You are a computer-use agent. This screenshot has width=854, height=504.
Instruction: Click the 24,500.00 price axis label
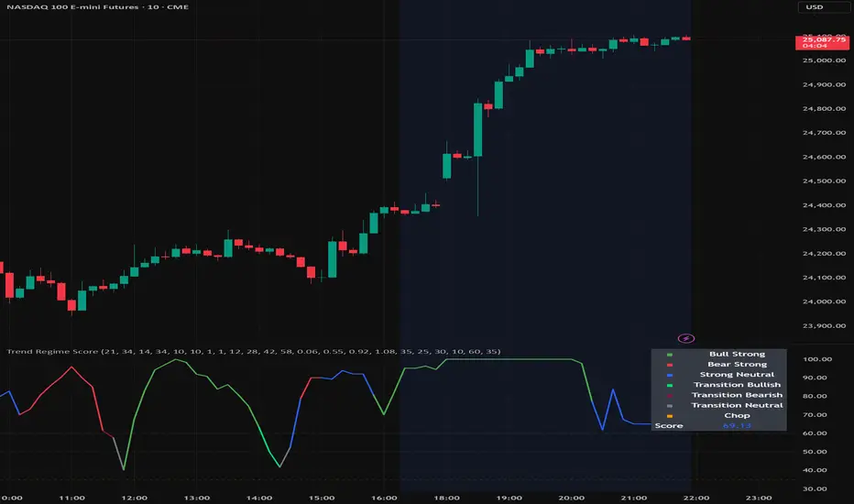[x=824, y=181]
